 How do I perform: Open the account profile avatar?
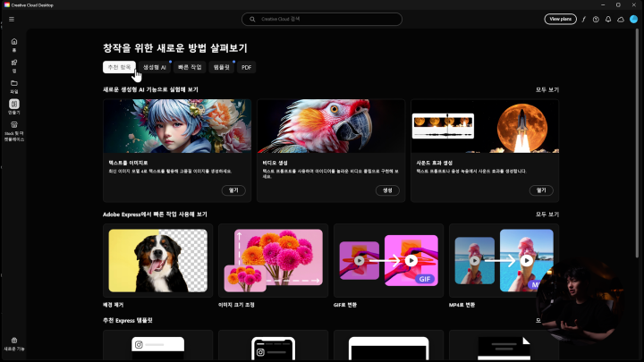[x=633, y=19]
